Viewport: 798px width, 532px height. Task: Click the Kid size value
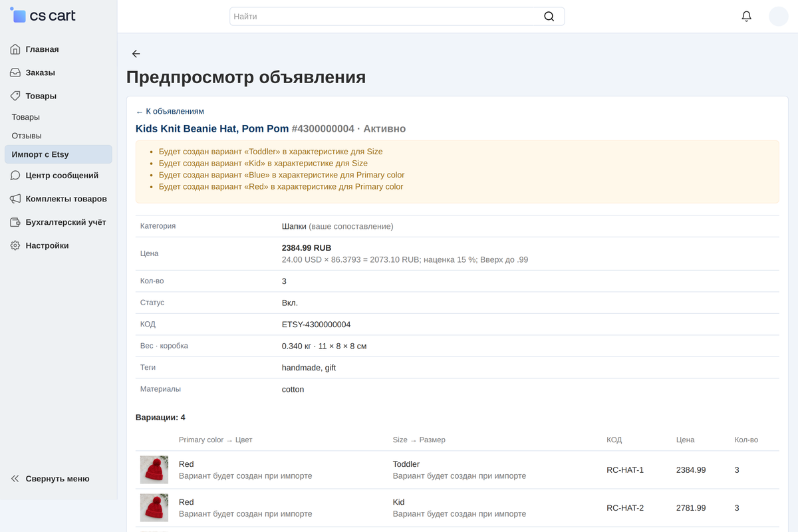point(399,502)
